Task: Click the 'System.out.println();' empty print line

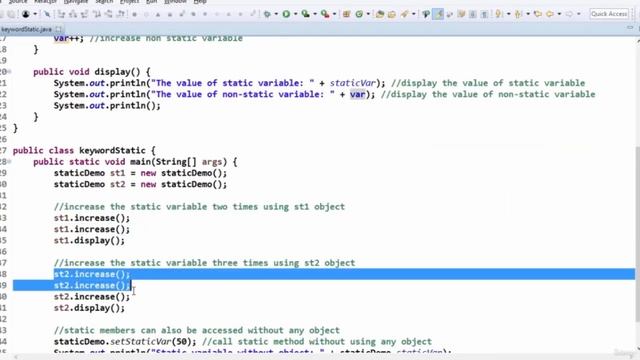Action: pyautogui.click(x=107, y=106)
